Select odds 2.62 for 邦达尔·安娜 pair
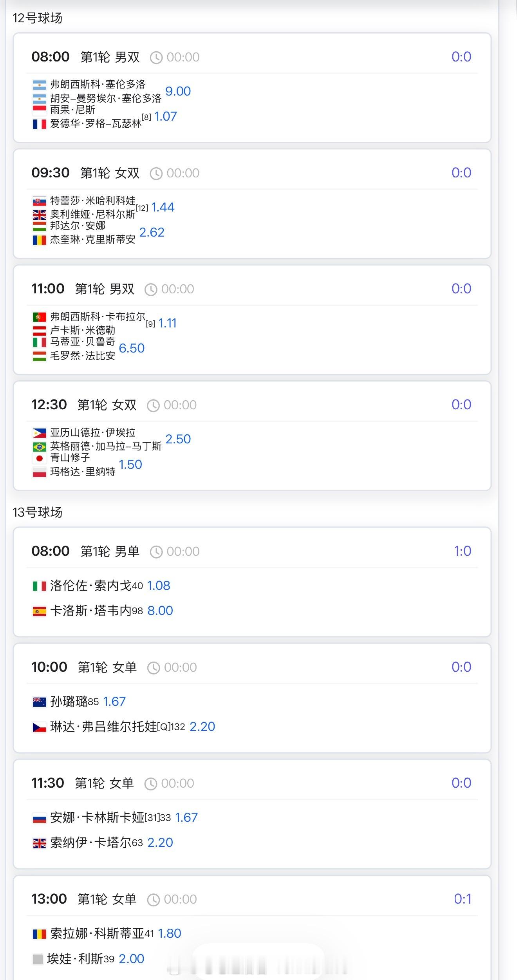This screenshot has width=517, height=980. (152, 232)
